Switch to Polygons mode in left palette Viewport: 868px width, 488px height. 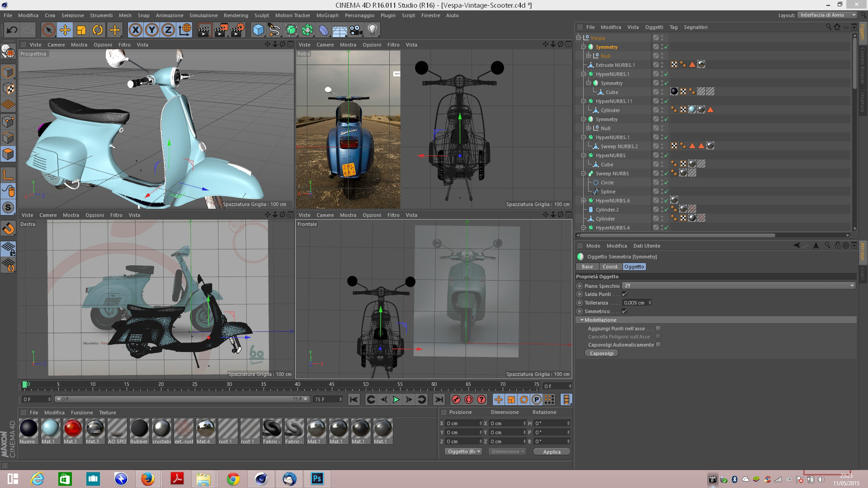[8, 154]
